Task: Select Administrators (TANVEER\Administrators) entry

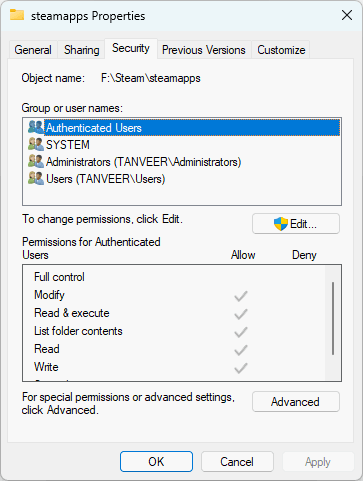Action: pyautogui.click(x=143, y=162)
